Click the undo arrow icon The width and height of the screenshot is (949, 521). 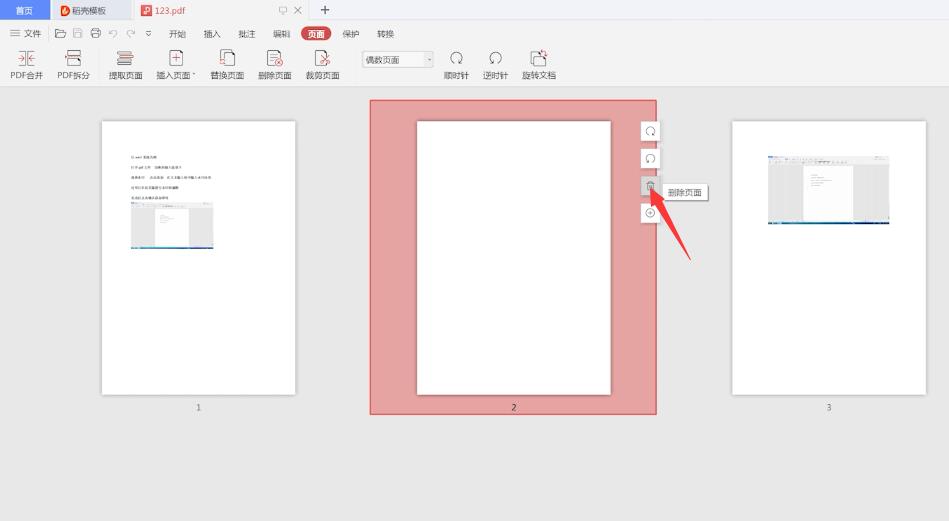tap(113, 34)
